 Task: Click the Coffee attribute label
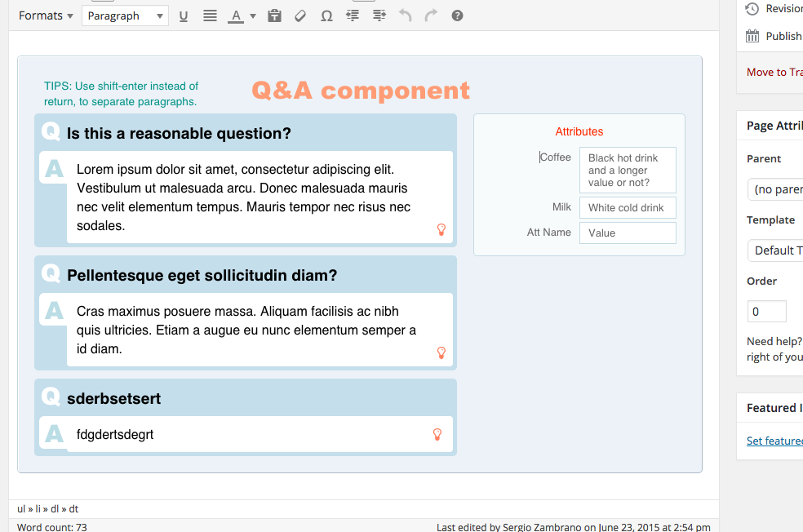click(x=555, y=157)
